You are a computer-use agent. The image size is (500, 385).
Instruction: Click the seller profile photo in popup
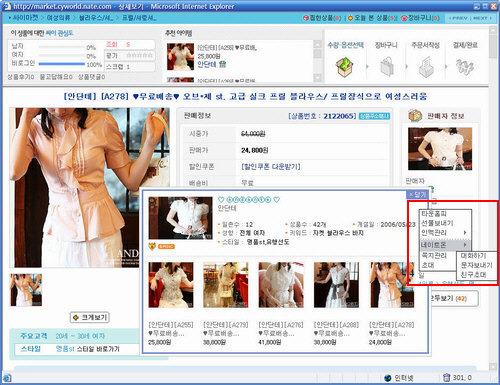(180, 218)
